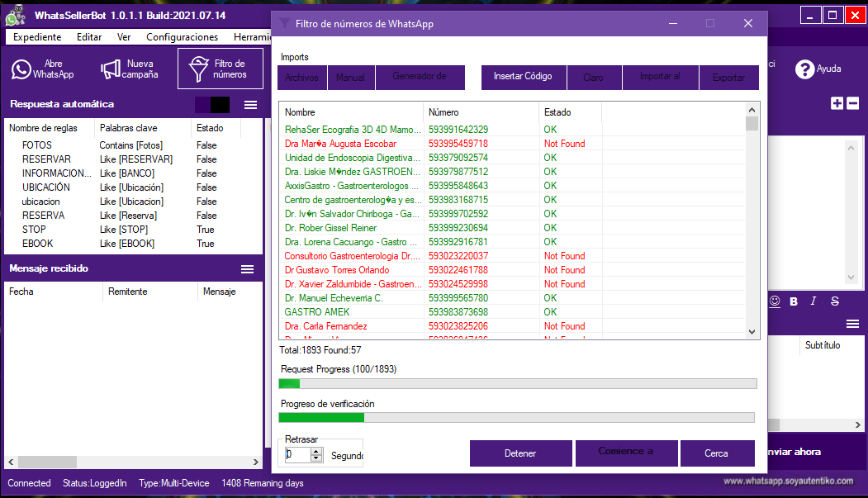Click the Importar al button
Viewport: 868px width, 498px height.
point(661,78)
